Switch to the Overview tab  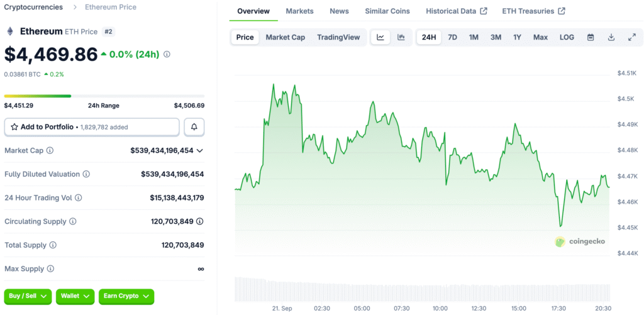click(x=253, y=11)
